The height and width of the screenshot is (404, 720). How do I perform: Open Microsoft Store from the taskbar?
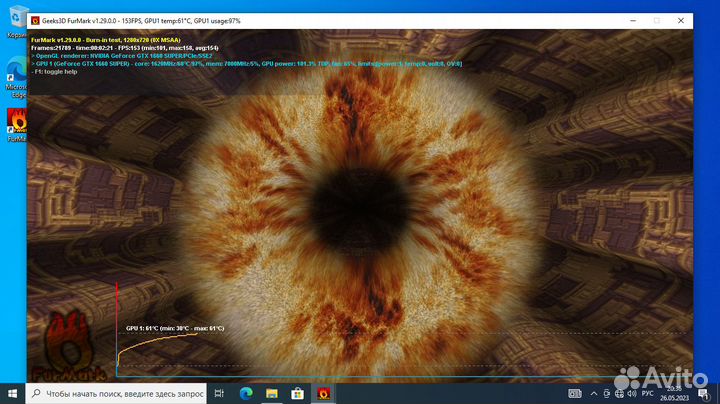[298, 393]
